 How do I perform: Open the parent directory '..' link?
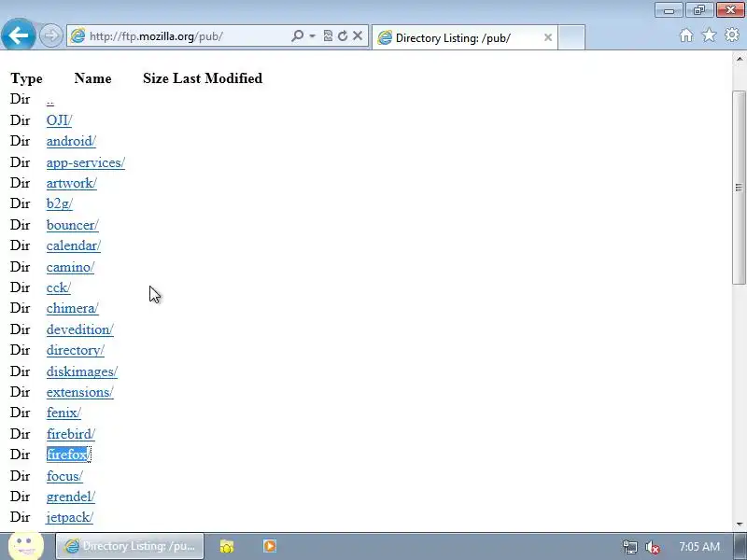pyautogui.click(x=50, y=100)
